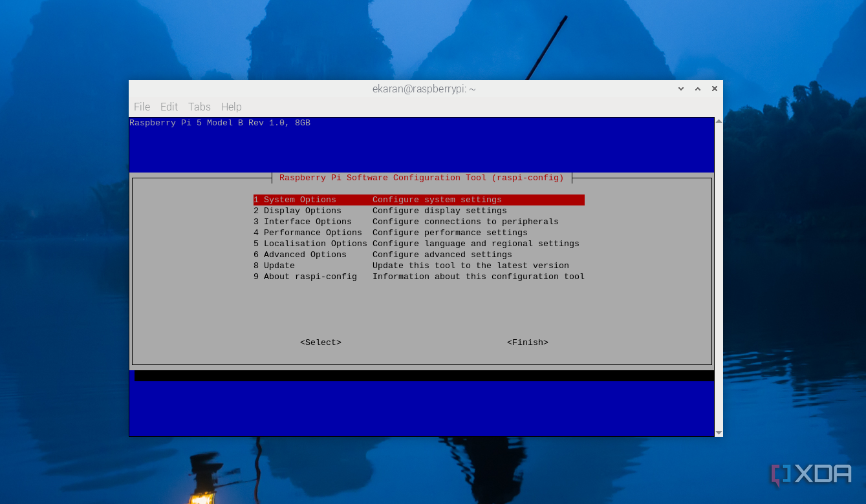Open the Help menu
Screen dimensions: 866x504
[x=231, y=107]
